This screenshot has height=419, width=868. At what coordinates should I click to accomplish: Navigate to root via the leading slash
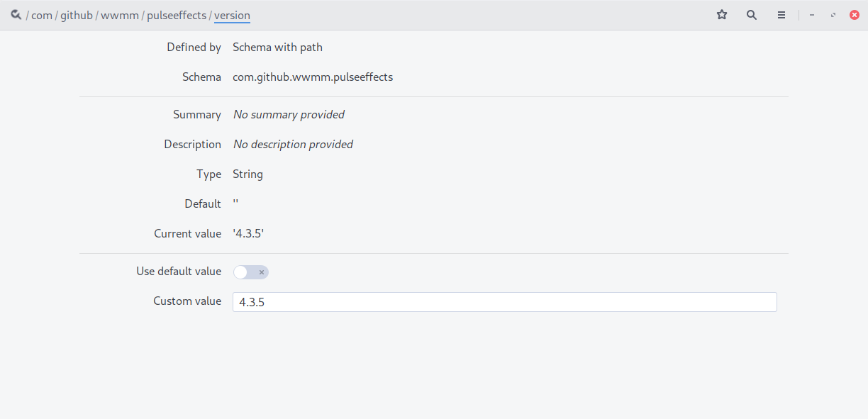(x=28, y=15)
